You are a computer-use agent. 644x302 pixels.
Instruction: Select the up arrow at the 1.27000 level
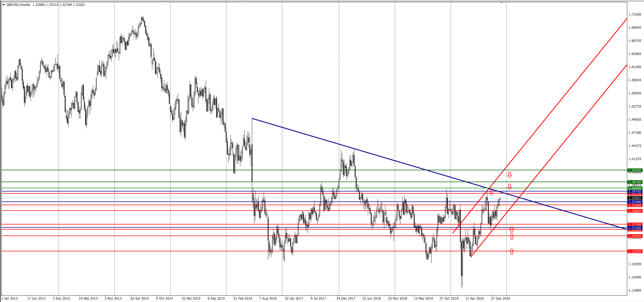pyautogui.click(x=512, y=230)
